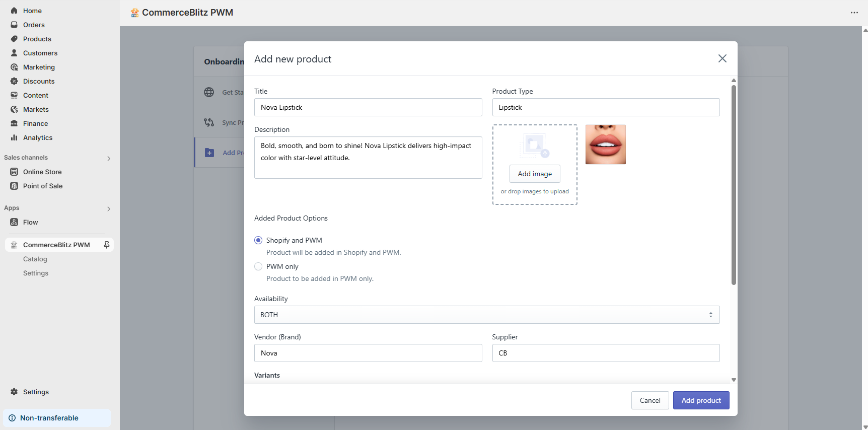Click the Finance bank icon
The height and width of the screenshot is (430, 868).
coord(14,123)
